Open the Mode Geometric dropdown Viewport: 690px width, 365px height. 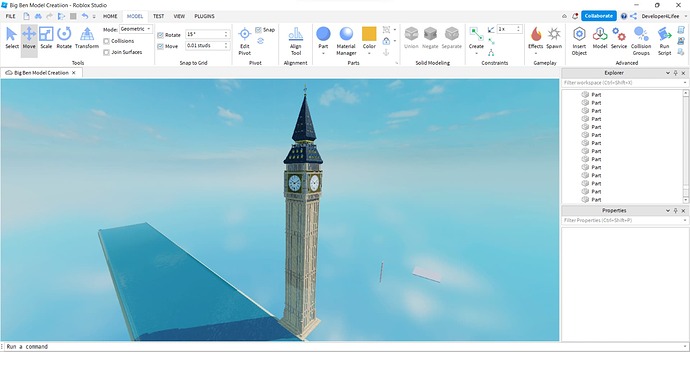[x=136, y=29]
